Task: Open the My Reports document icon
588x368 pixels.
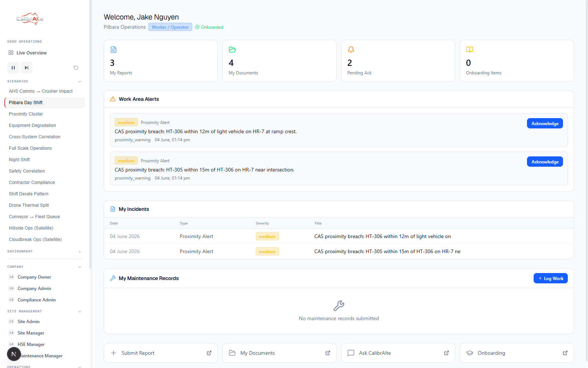Action: click(114, 50)
